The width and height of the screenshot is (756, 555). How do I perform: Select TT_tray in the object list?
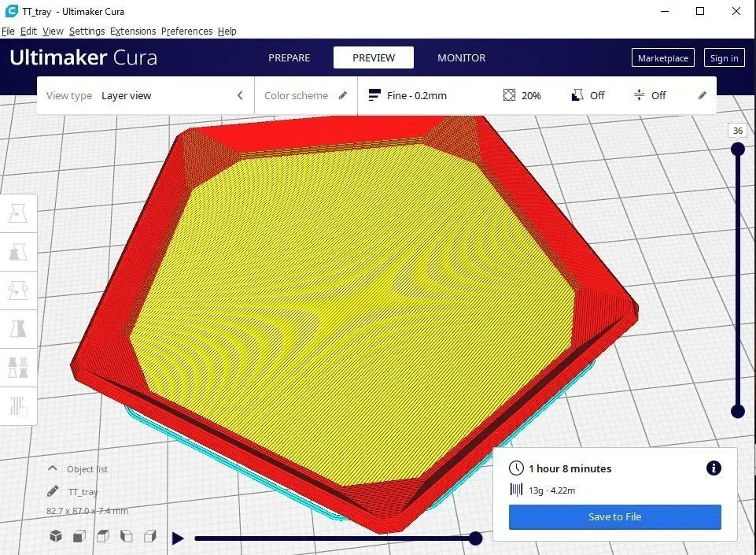click(83, 492)
